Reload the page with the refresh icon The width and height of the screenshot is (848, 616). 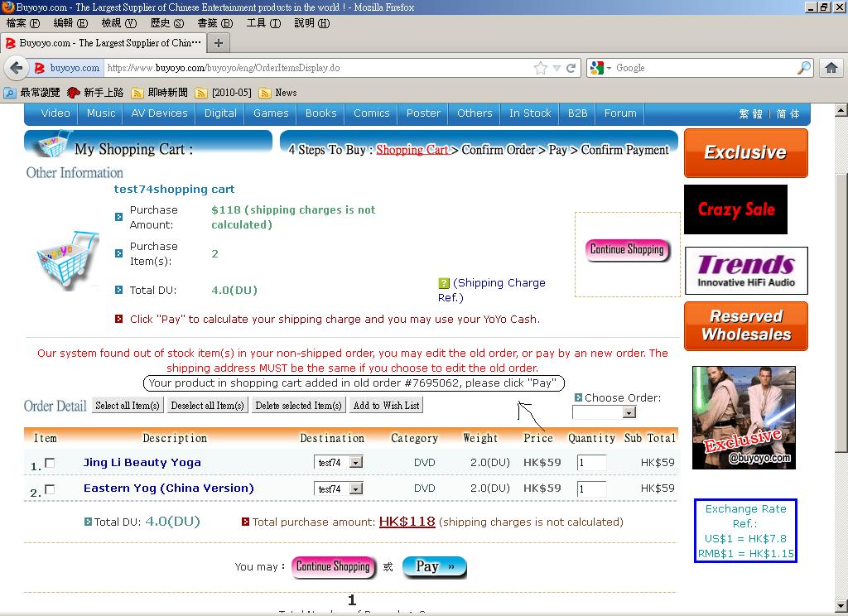(571, 68)
